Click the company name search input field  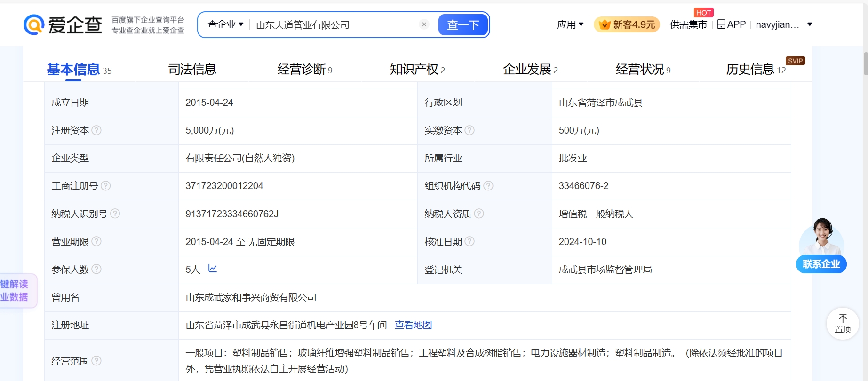coord(334,24)
